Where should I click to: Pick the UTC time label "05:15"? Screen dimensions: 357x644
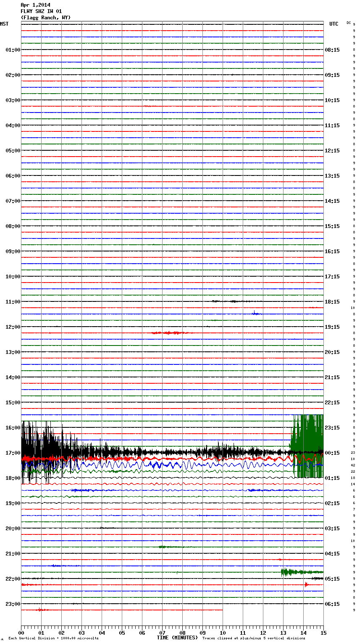pos(332,579)
